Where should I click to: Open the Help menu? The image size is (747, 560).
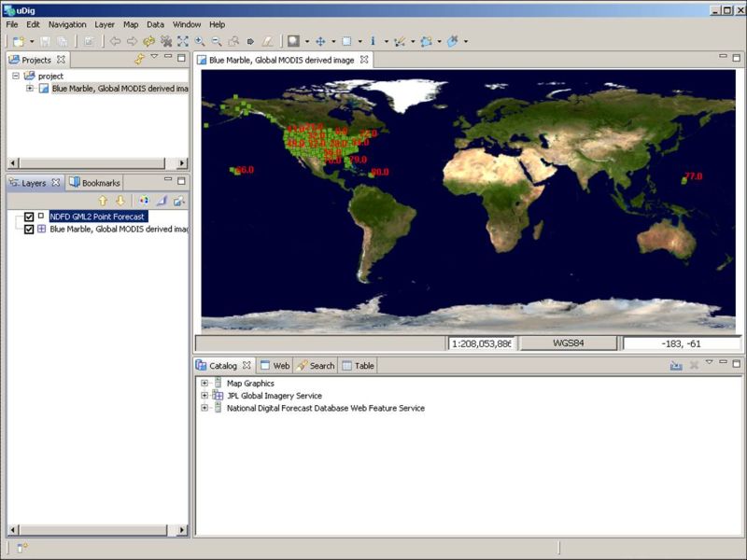coord(217,24)
